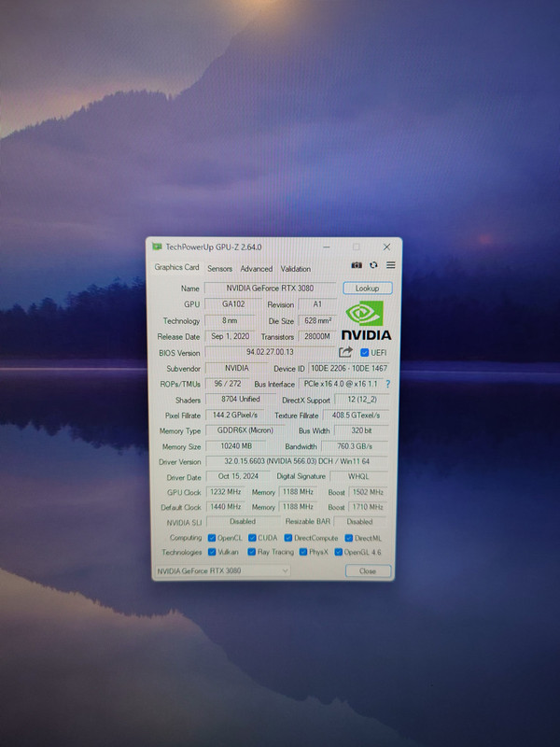
Task: Toggle the UEFI checkbox
Action: [x=364, y=353]
